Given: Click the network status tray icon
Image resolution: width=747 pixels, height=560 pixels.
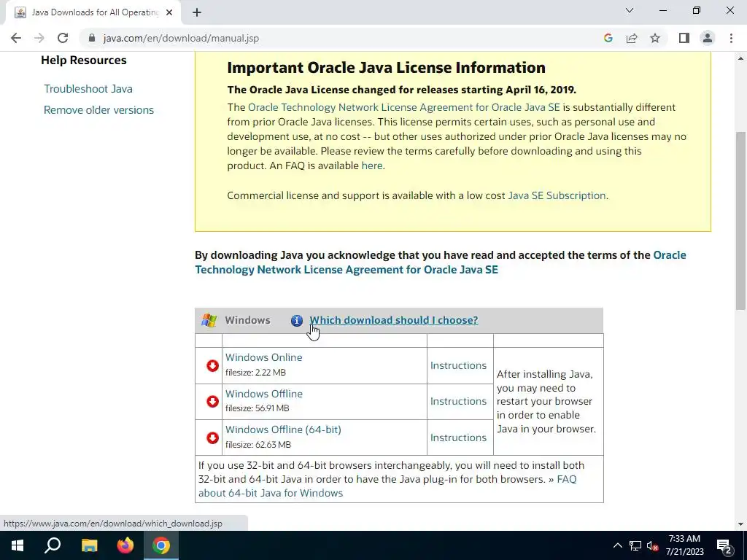Looking at the screenshot, I should coord(635,545).
